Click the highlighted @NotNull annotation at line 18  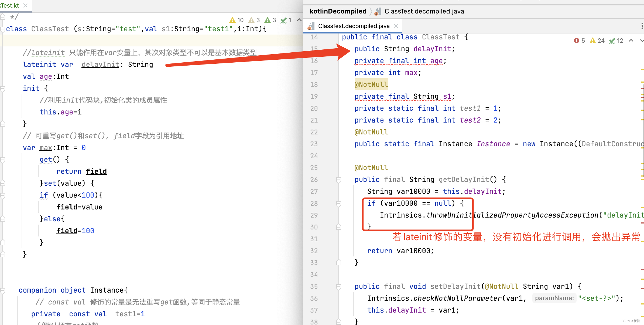tap(371, 84)
